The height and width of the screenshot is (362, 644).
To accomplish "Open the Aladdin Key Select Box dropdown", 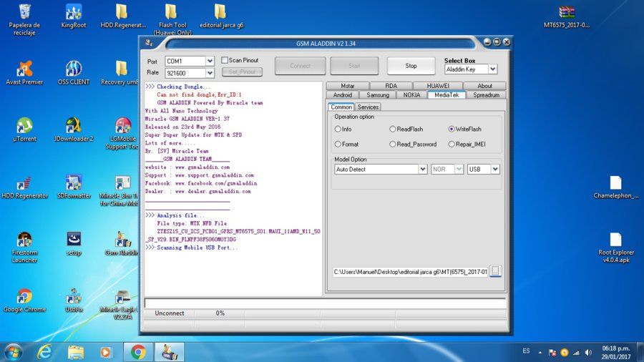I will tap(492, 69).
